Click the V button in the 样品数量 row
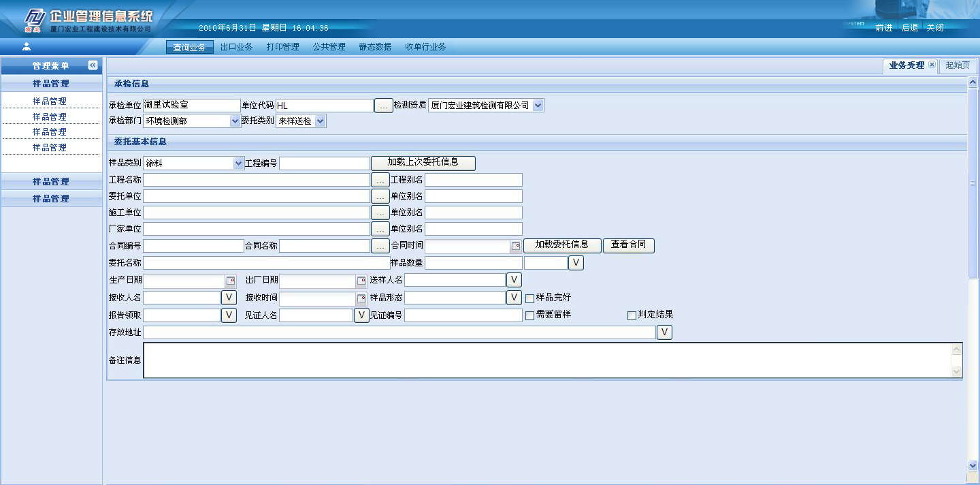 576,263
